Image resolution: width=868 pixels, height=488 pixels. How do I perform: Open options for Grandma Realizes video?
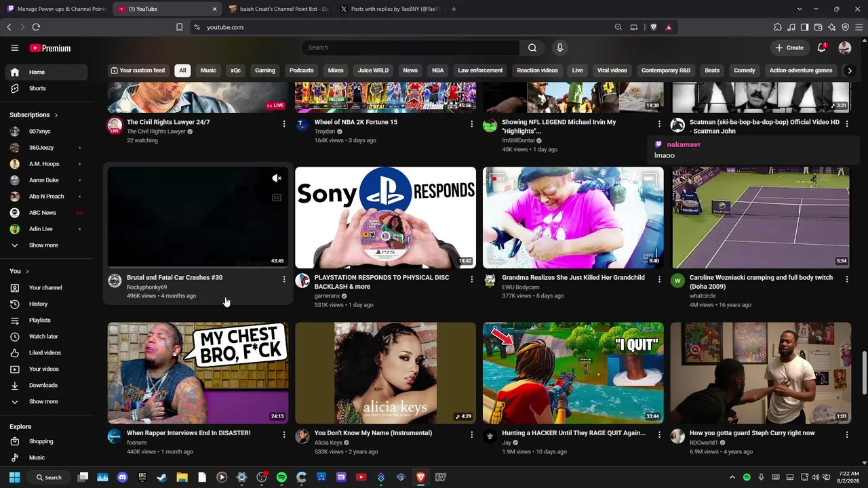click(659, 279)
